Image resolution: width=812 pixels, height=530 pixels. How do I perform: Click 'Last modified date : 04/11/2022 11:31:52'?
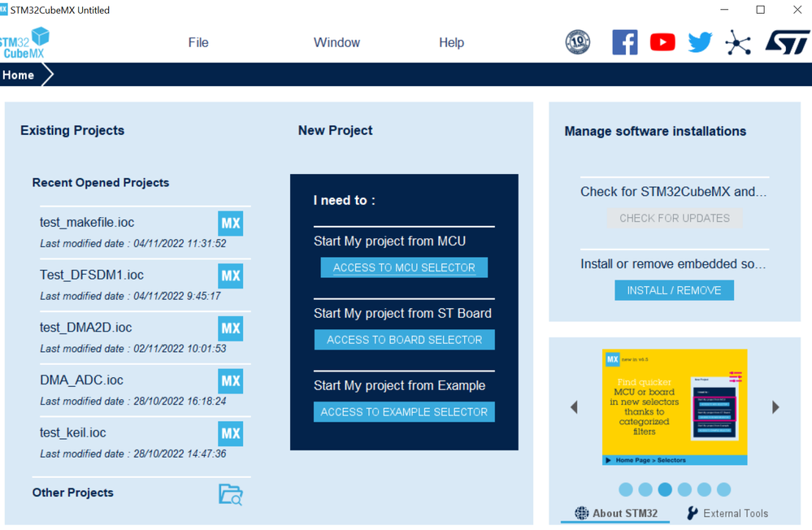[x=133, y=244]
